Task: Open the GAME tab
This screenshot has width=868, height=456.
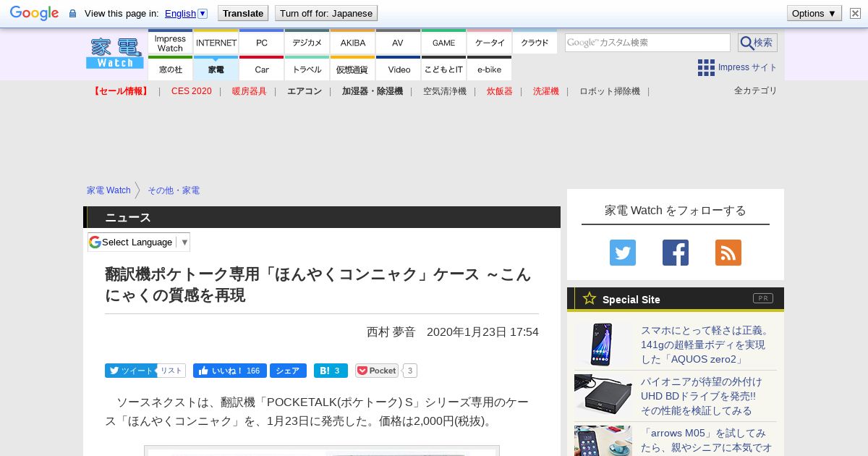Action: [443, 43]
